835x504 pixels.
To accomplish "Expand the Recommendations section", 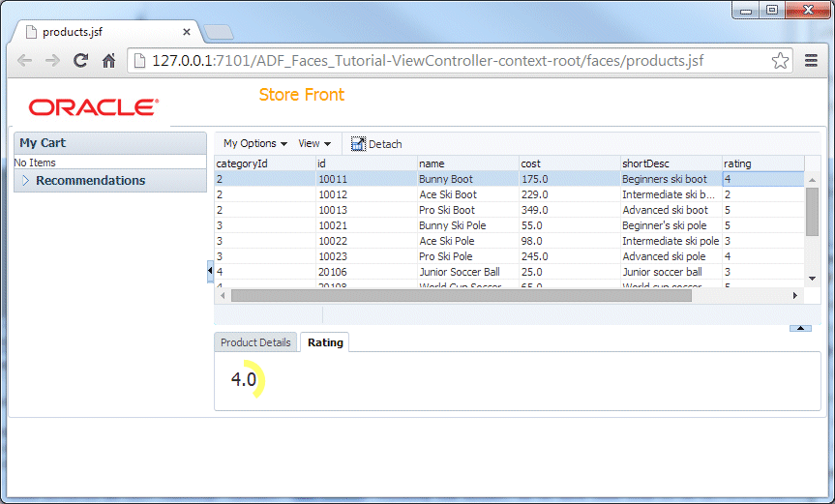I will pos(25,181).
